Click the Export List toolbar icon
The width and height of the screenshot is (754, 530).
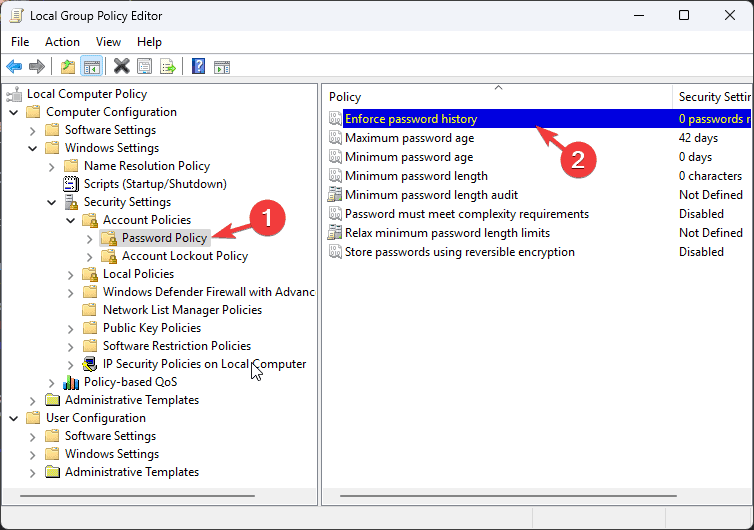[x=168, y=66]
